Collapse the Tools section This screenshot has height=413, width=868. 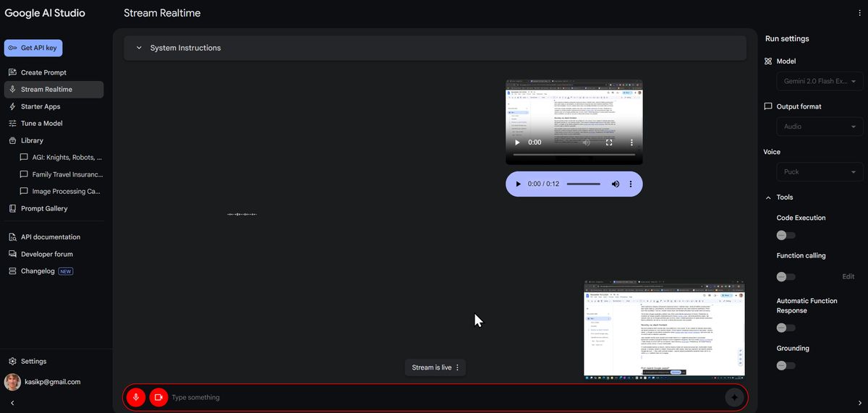[768, 197]
